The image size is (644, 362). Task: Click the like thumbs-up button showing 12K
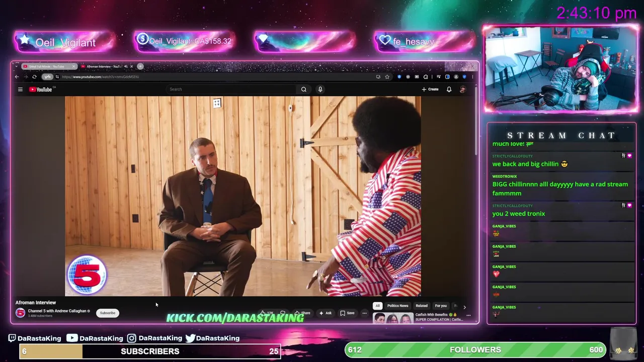266,313
